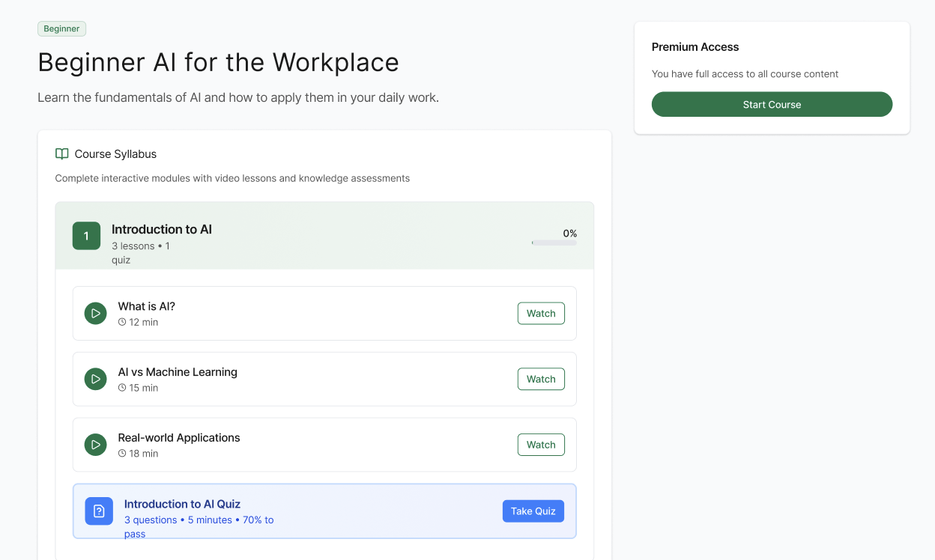The image size is (935, 560).
Task: Click the full access description text
Action: coord(745,74)
